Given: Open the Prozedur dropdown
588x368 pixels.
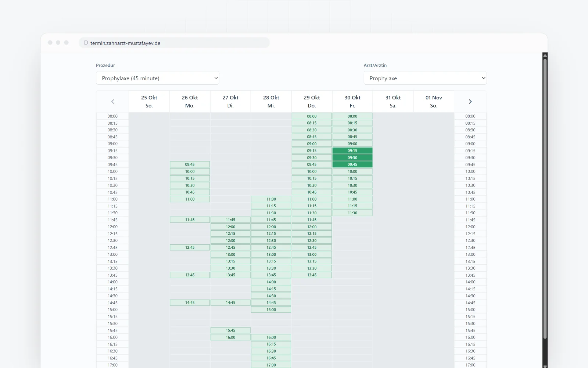Looking at the screenshot, I should pyautogui.click(x=158, y=78).
